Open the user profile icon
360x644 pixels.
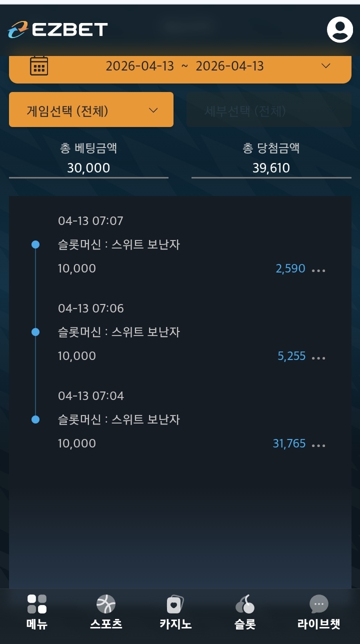pos(339,29)
